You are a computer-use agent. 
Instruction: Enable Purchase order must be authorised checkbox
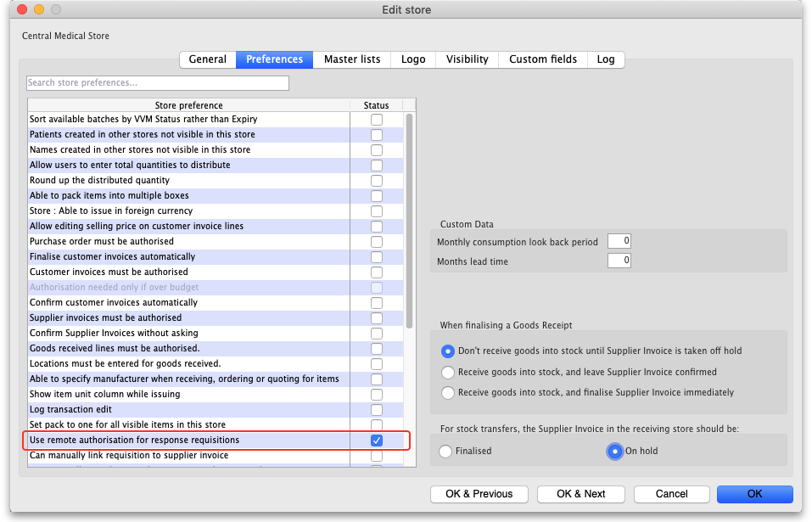click(377, 242)
